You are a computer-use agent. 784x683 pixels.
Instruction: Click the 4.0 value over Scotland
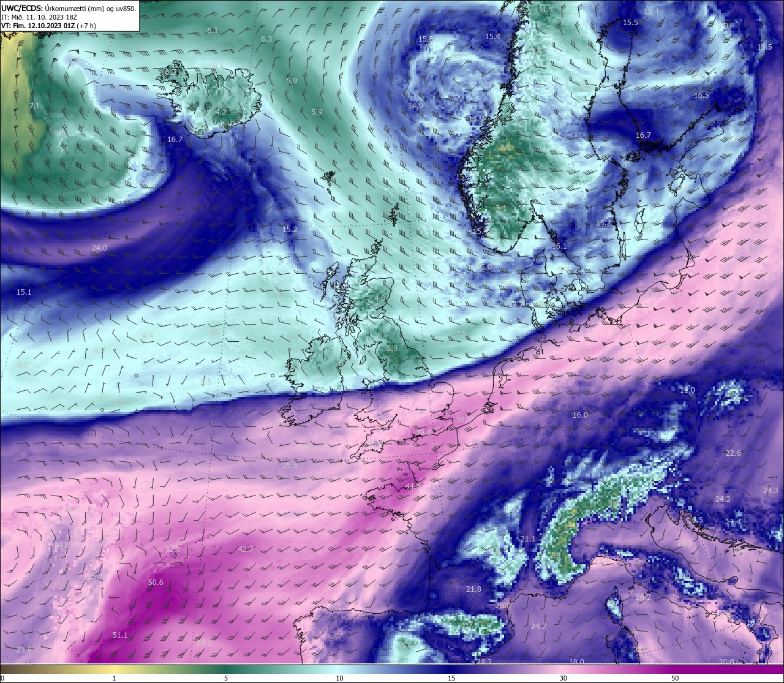(380, 298)
